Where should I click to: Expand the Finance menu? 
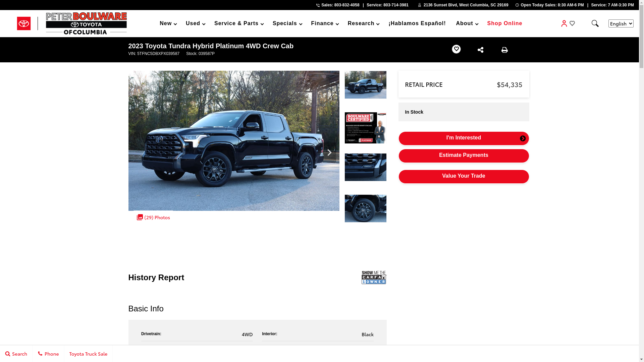[x=325, y=23]
